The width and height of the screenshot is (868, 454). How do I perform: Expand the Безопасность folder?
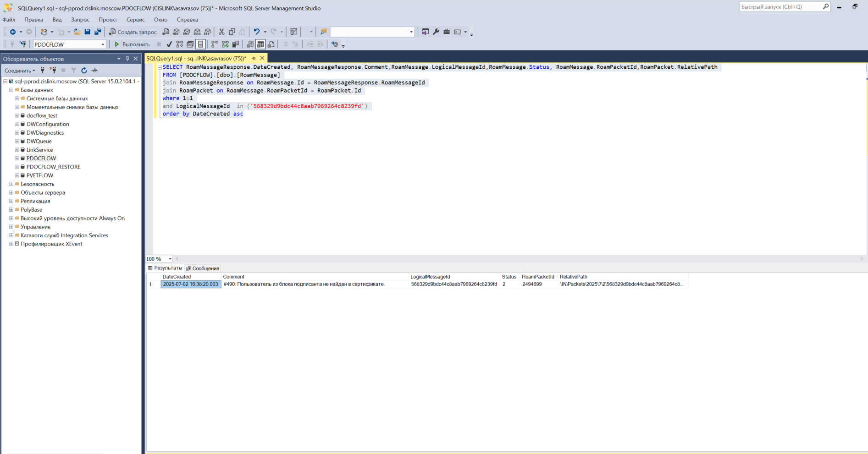point(11,184)
